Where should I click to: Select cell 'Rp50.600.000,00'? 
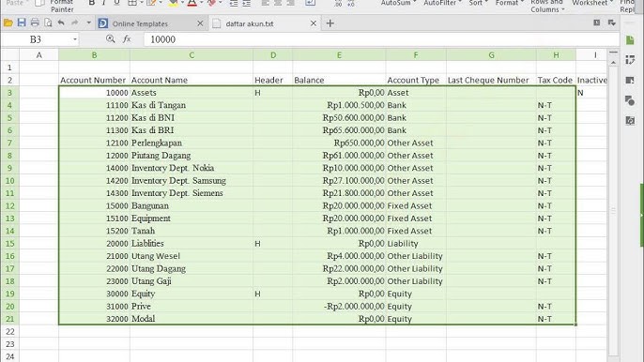[339, 118]
